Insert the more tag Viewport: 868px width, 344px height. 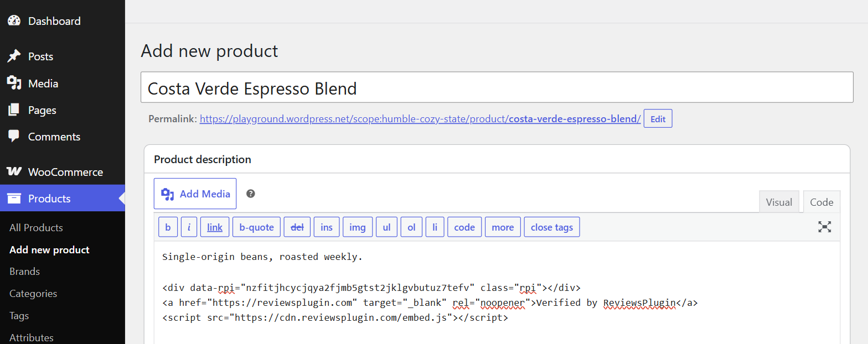click(503, 227)
